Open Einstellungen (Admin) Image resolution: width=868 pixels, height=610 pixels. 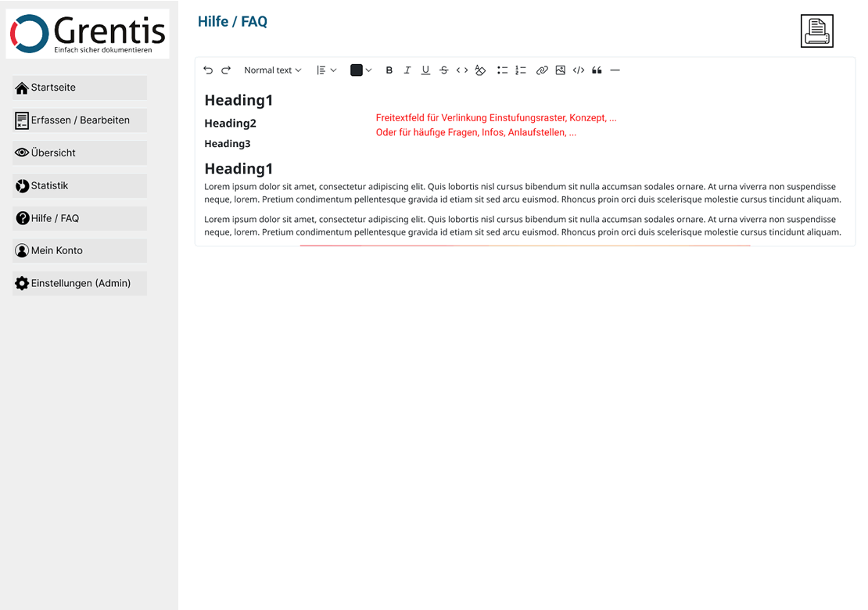point(80,283)
